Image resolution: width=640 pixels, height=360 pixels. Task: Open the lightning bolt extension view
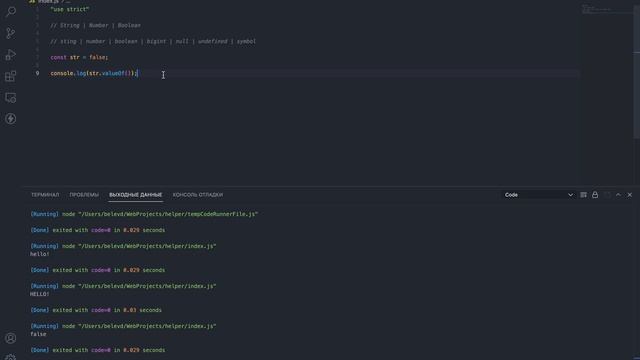(x=11, y=119)
